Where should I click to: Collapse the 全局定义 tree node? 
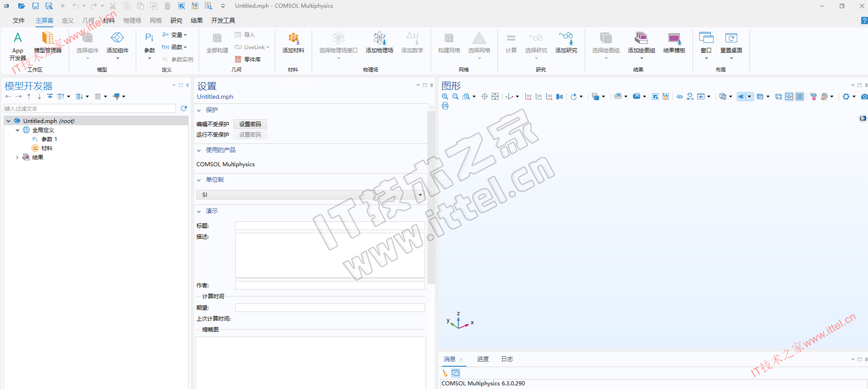tap(18, 130)
